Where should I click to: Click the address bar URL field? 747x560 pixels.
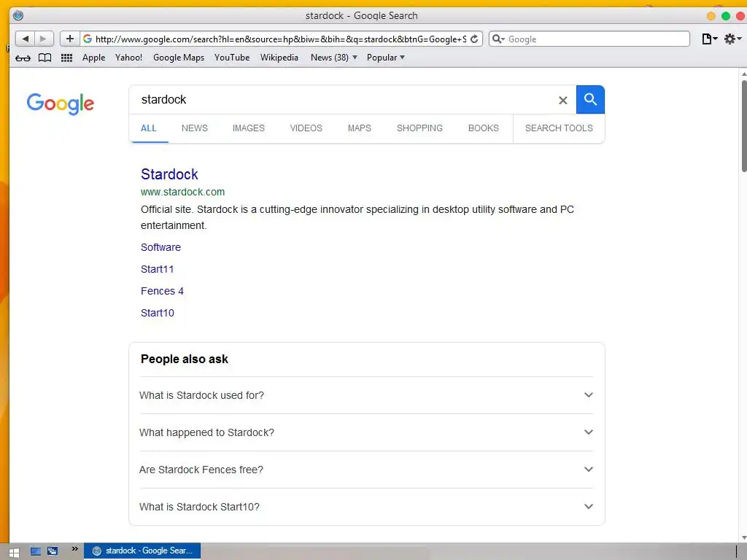[281, 39]
